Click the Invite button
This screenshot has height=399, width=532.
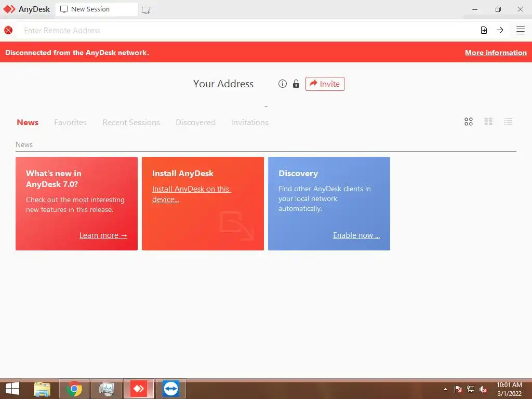[x=325, y=84]
